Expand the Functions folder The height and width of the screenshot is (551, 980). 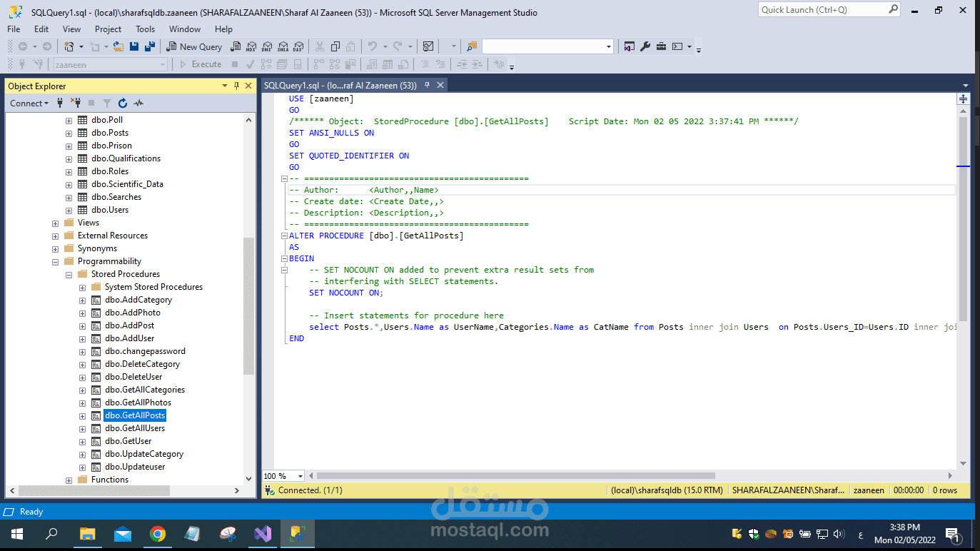(69, 480)
